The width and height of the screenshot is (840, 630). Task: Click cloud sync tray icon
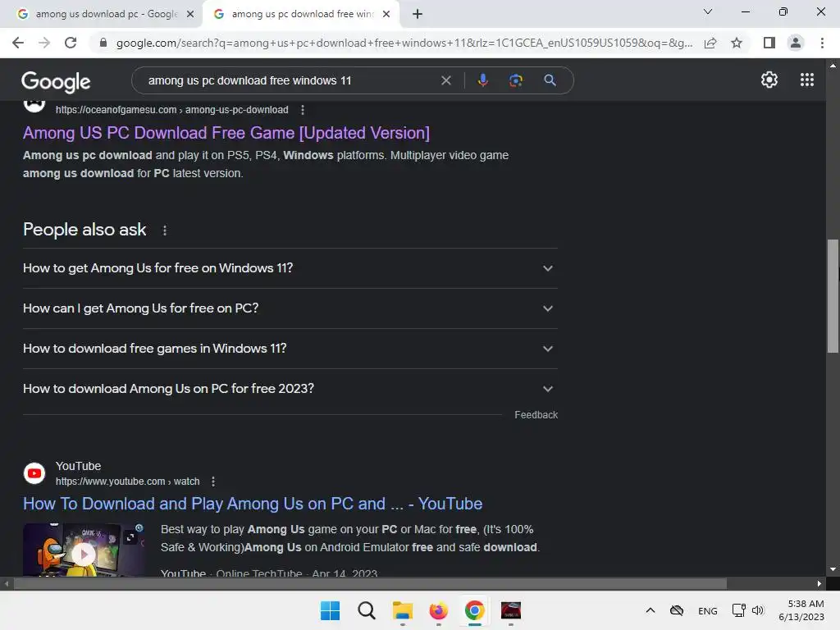(677, 610)
